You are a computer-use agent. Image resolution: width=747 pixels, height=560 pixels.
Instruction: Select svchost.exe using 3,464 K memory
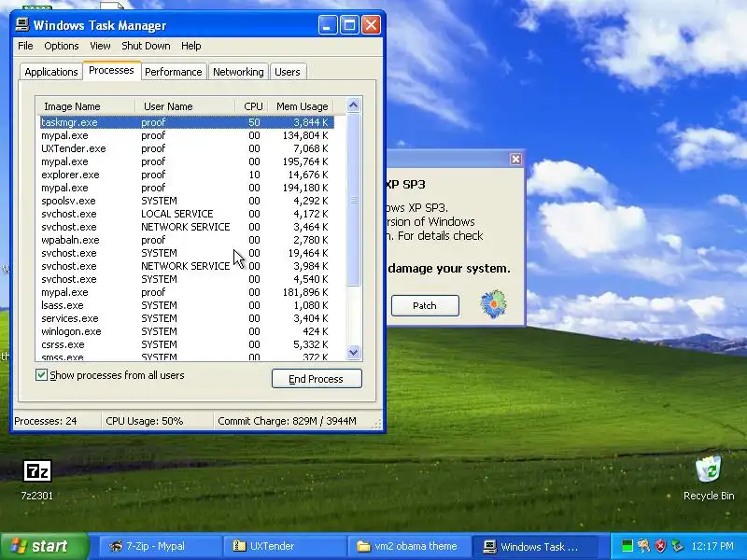(187, 227)
